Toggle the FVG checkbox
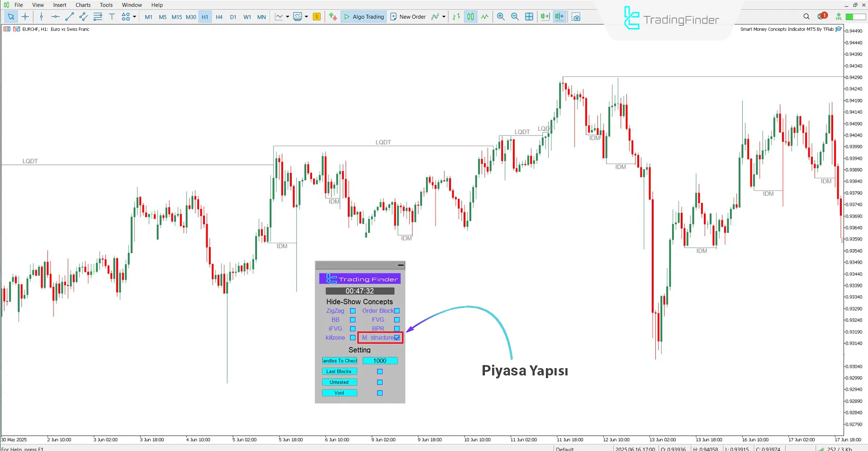868x451 pixels. [x=397, y=320]
